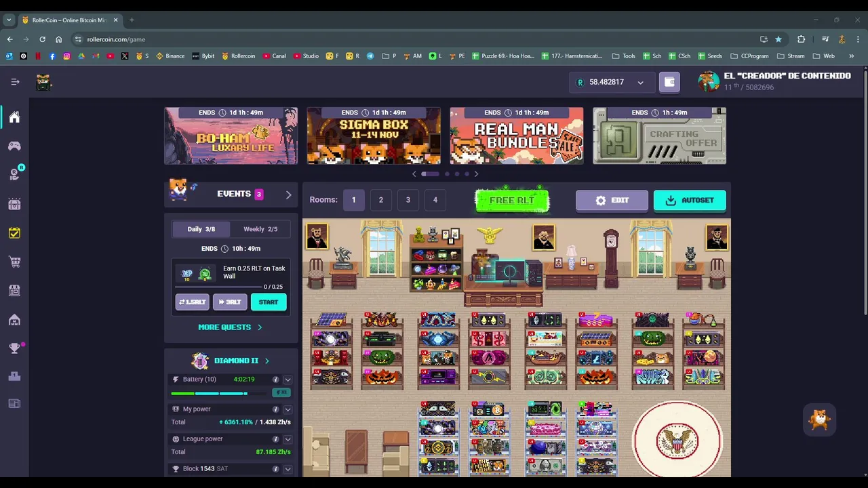Viewport: 868px width, 488px height.
Task: Bookmark this page with the star icon
Action: [x=778, y=39]
